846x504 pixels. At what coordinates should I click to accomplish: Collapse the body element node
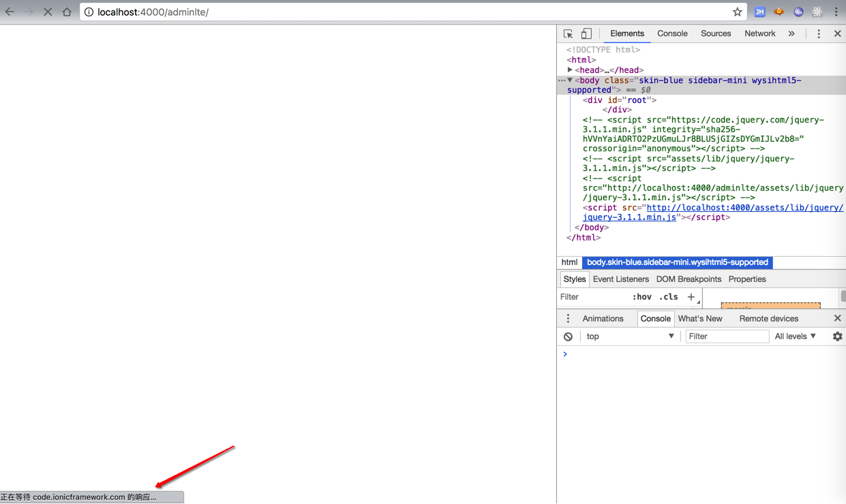point(570,80)
